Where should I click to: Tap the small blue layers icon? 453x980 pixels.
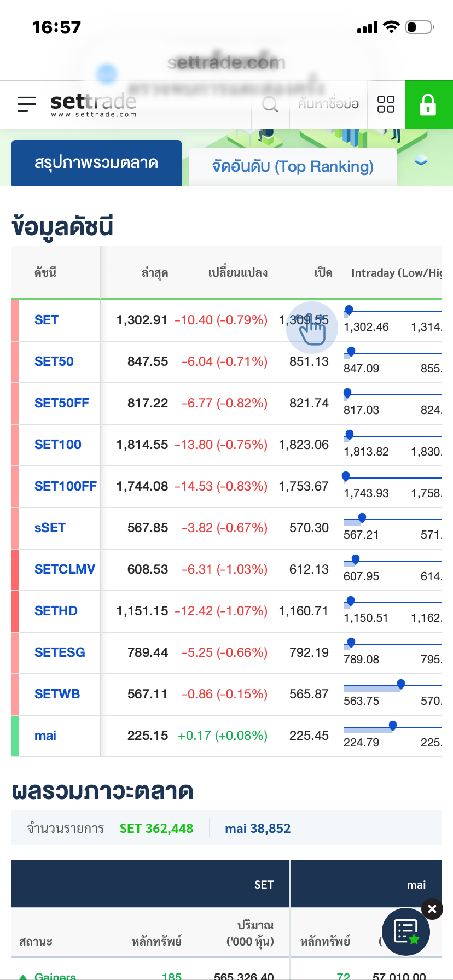click(421, 160)
